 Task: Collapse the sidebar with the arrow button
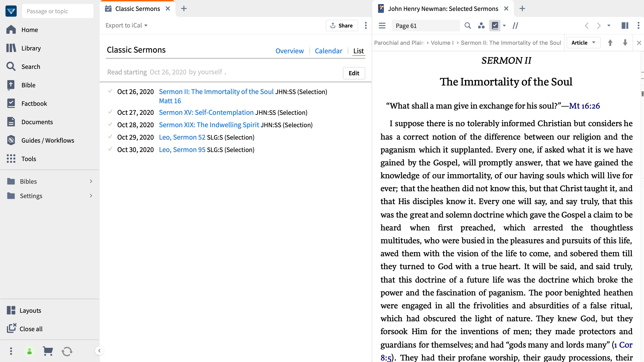(99, 350)
